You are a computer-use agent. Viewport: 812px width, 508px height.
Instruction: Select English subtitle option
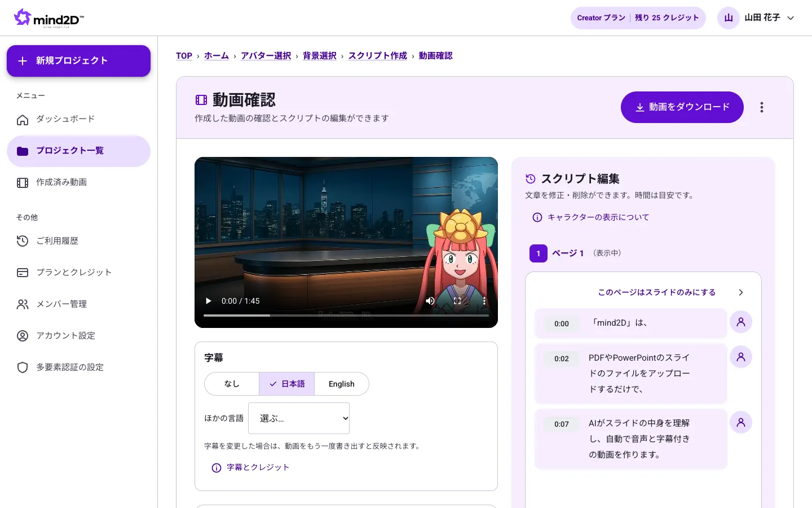[x=342, y=384]
